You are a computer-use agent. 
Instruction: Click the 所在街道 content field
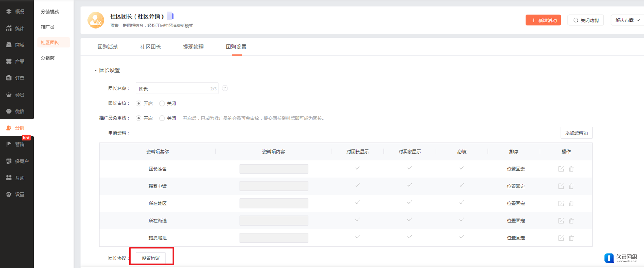274,221
